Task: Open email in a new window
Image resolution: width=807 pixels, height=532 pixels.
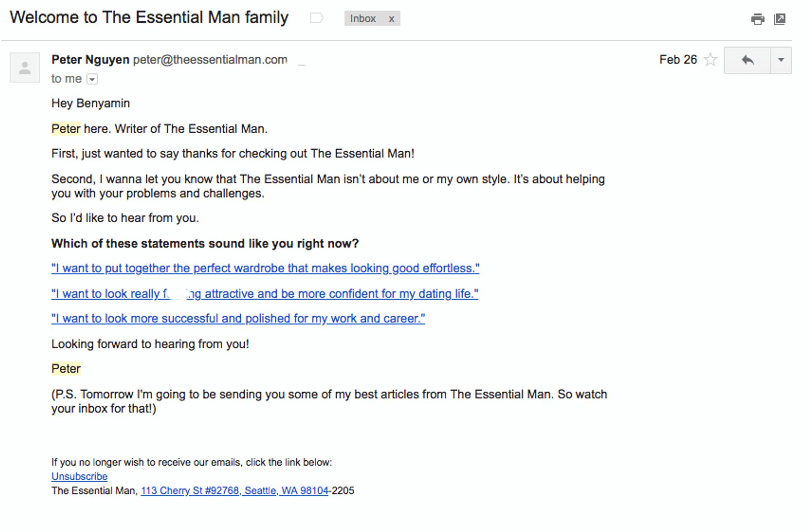Action: tap(780, 18)
